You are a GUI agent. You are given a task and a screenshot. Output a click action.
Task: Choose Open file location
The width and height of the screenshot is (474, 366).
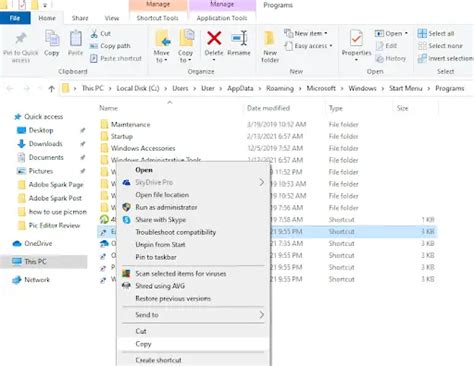tap(162, 195)
